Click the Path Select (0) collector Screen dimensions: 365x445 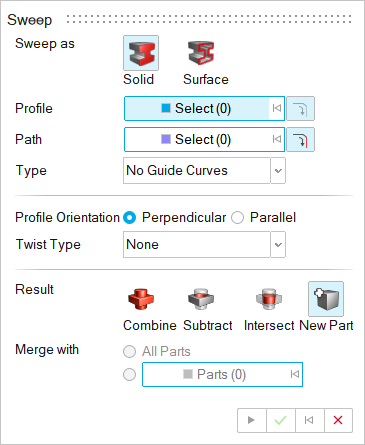(204, 140)
